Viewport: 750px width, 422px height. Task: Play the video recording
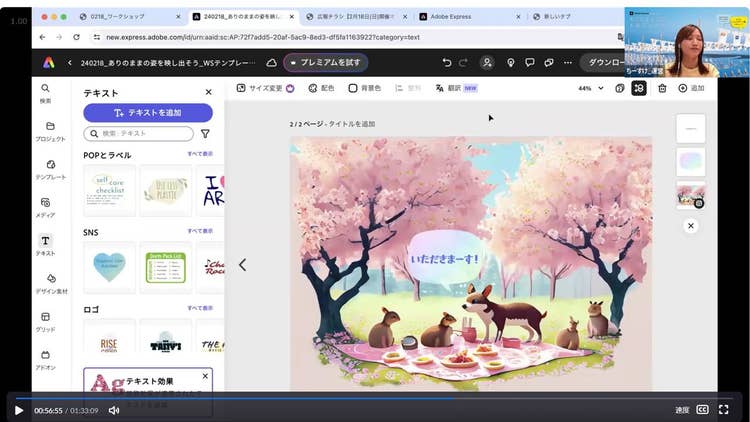click(19, 411)
